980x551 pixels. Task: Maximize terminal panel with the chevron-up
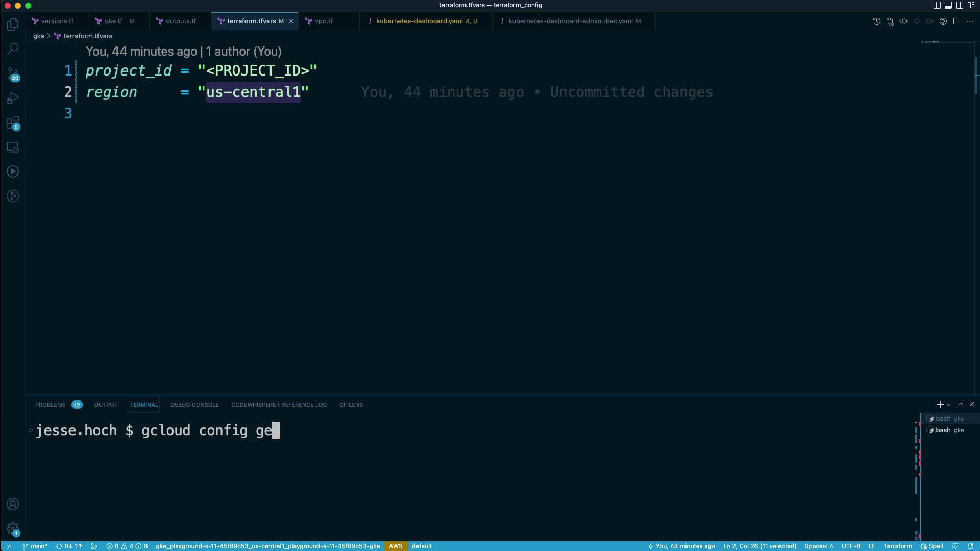click(x=960, y=404)
